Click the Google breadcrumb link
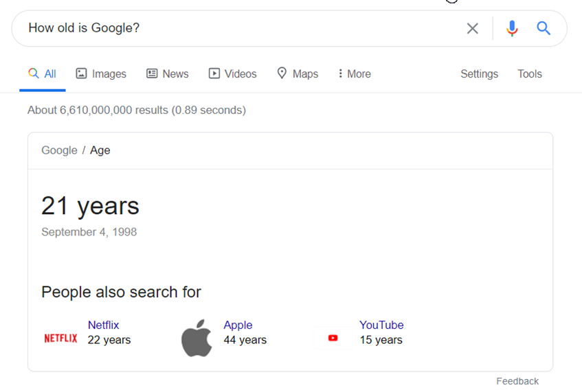 point(59,150)
